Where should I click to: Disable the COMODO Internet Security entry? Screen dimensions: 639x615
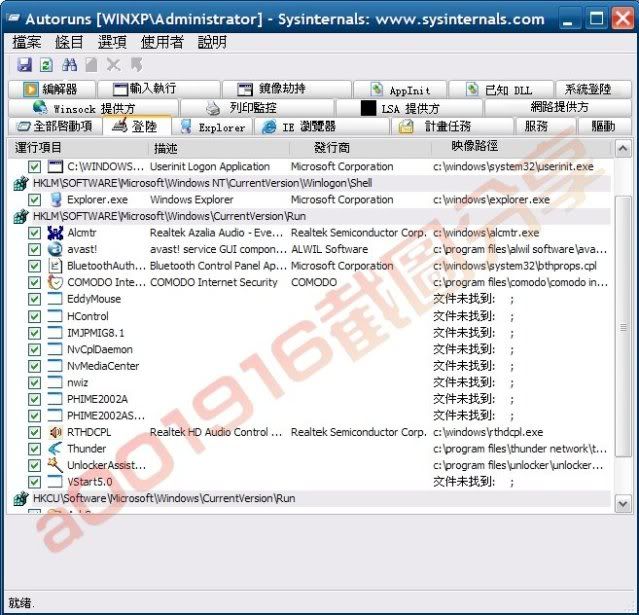point(35,282)
